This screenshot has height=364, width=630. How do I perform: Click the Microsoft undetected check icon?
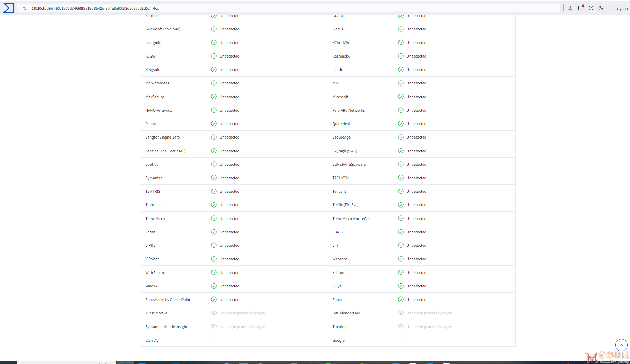pos(401,97)
